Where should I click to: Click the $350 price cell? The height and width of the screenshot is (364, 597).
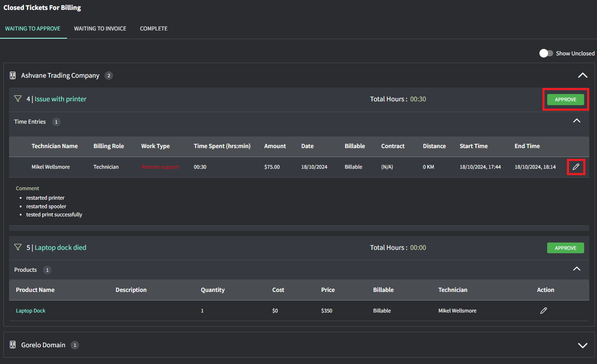327,311
